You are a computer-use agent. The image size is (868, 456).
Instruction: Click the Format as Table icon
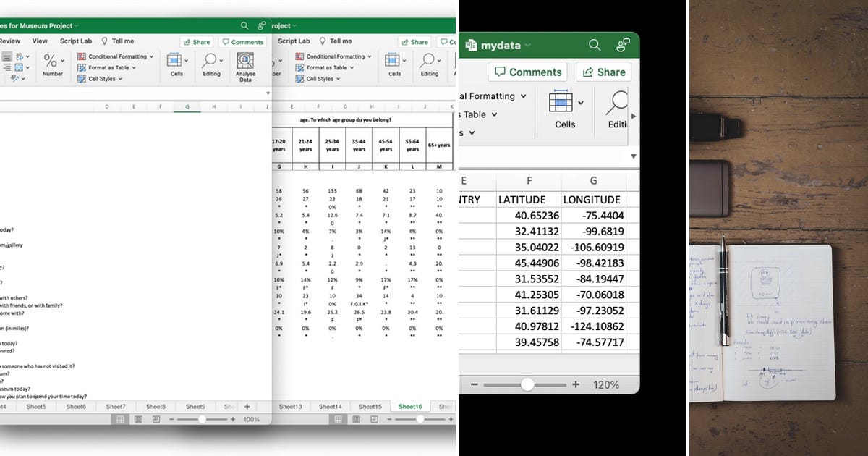pos(81,67)
